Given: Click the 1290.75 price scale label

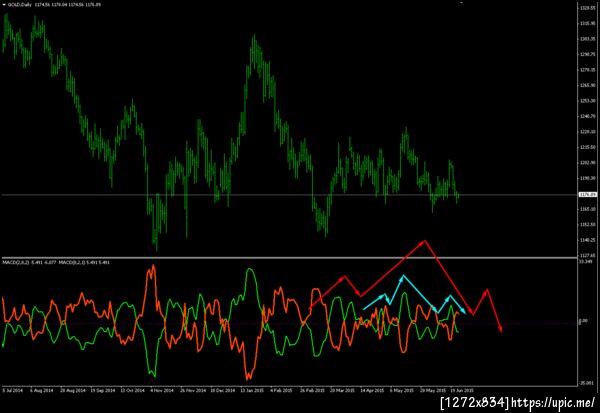Looking at the screenshot, I should 587,54.
